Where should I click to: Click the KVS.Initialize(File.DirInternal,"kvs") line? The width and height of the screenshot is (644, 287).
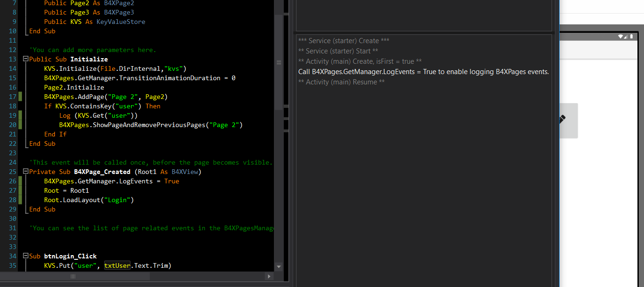pos(115,68)
